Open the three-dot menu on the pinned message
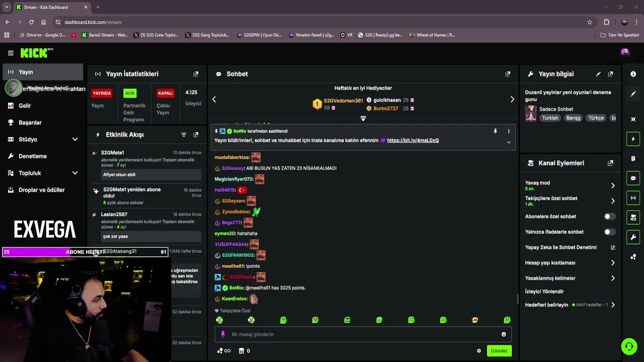 [x=509, y=131]
